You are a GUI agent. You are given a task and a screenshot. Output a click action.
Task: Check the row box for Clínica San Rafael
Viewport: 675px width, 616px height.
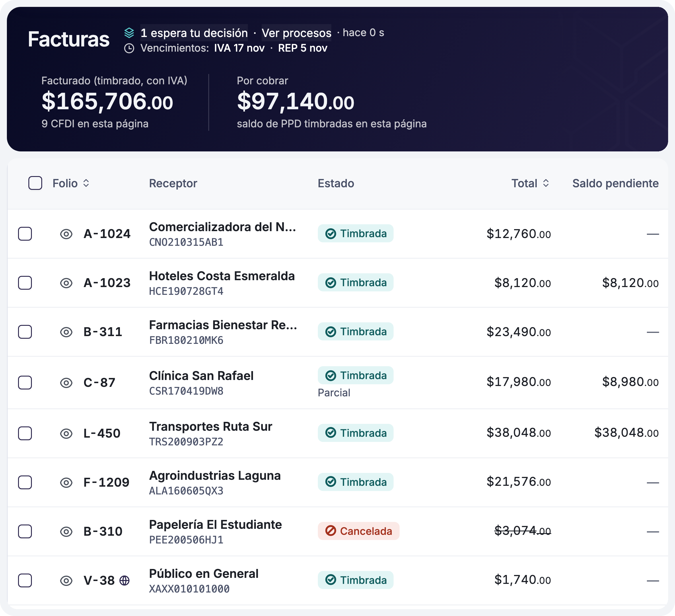pos(25,383)
